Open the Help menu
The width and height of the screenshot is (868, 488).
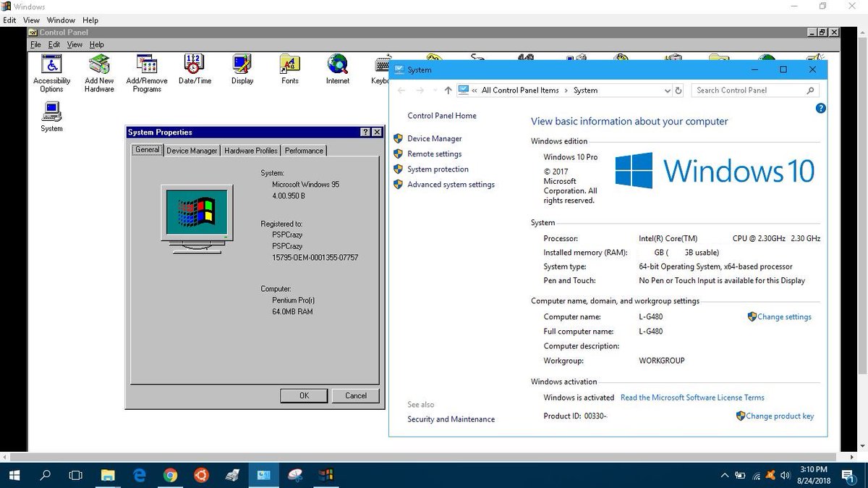click(x=90, y=20)
